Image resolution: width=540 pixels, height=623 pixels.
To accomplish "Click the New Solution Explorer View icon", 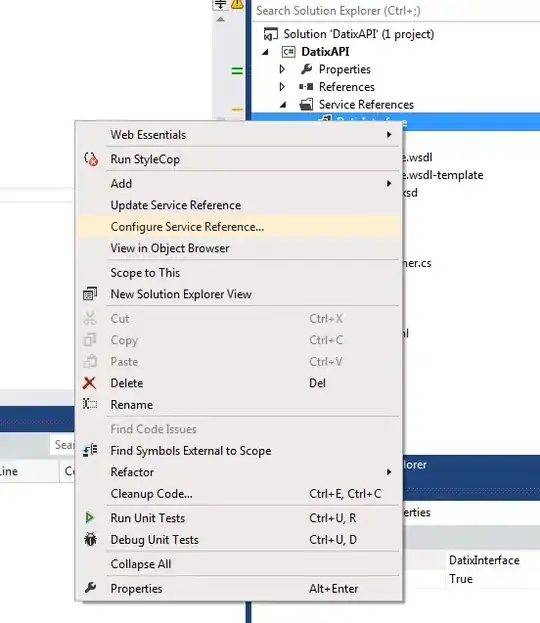I will click(x=90, y=294).
